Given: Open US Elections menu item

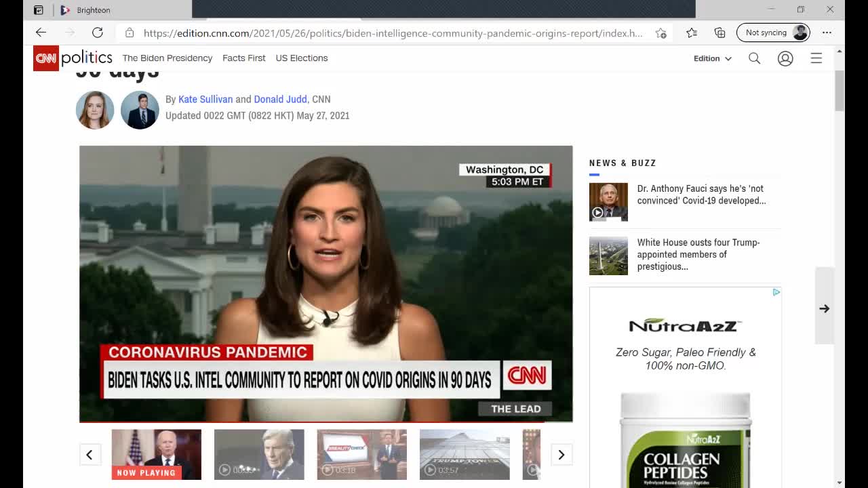Looking at the screenshot, I should [302, 58].
